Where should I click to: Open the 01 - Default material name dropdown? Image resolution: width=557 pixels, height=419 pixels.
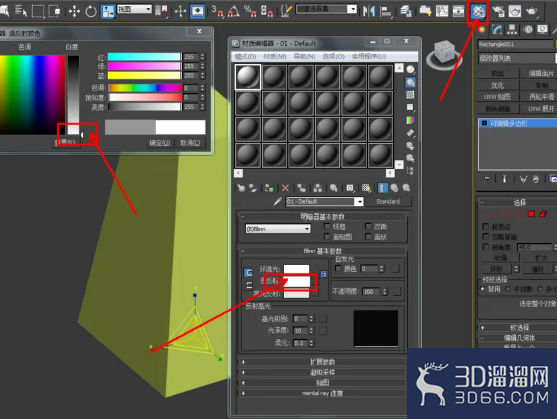(325, 202)
